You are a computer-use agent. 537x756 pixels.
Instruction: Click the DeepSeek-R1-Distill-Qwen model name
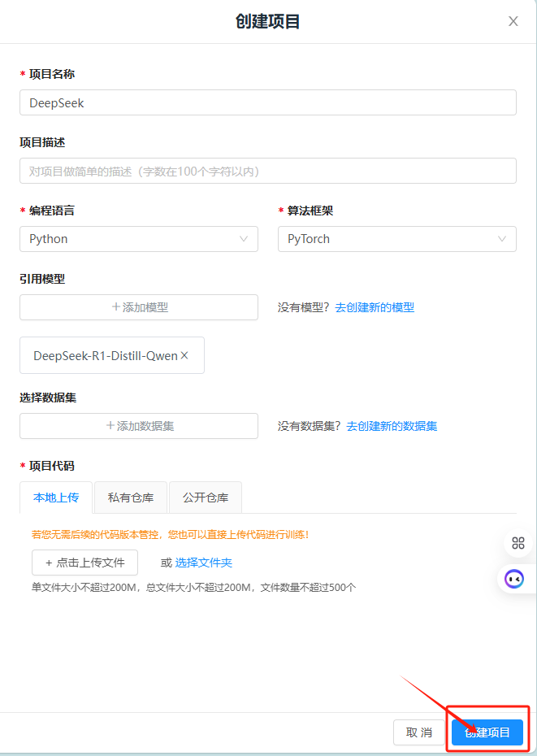106,356
